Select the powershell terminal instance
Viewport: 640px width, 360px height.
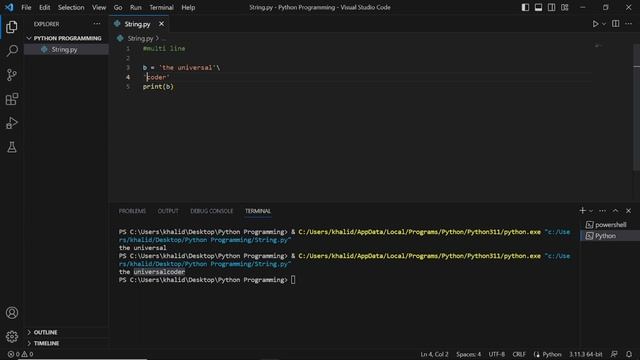tap(610, 225)
